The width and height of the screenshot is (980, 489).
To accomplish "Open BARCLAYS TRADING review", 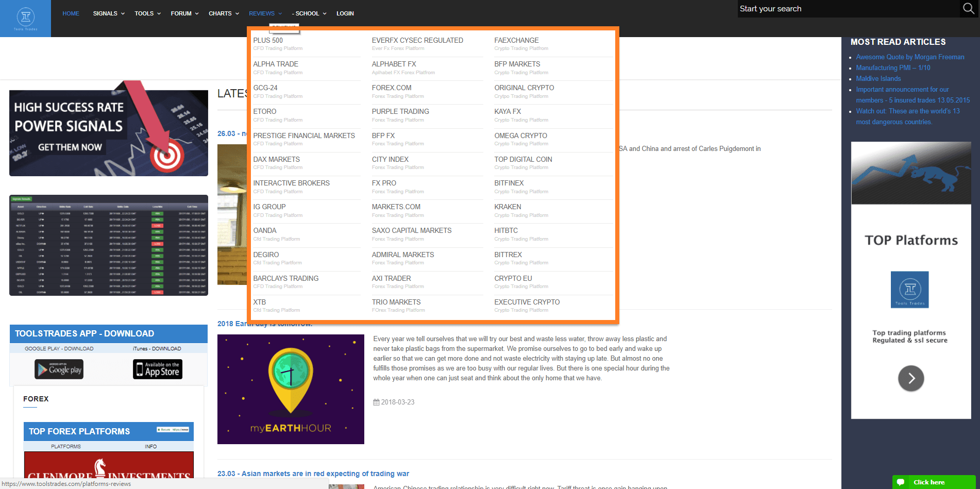I will tap(286, 278).
